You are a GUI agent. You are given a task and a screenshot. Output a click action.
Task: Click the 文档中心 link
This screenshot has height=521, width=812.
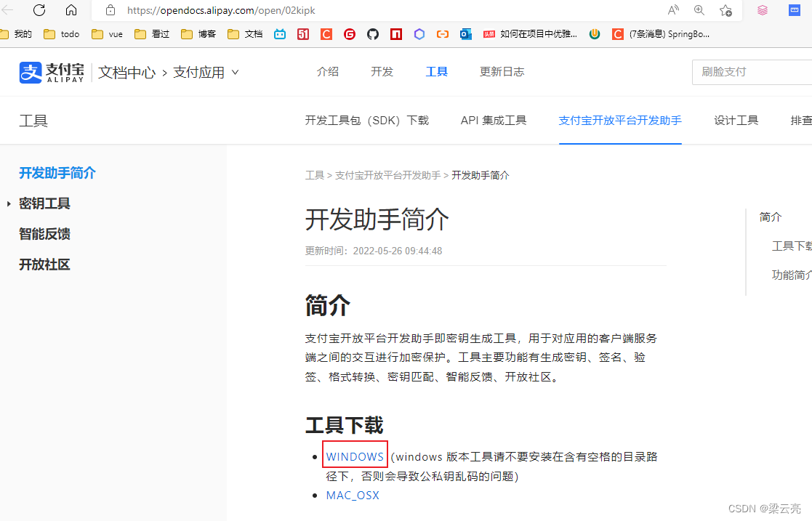127,73
